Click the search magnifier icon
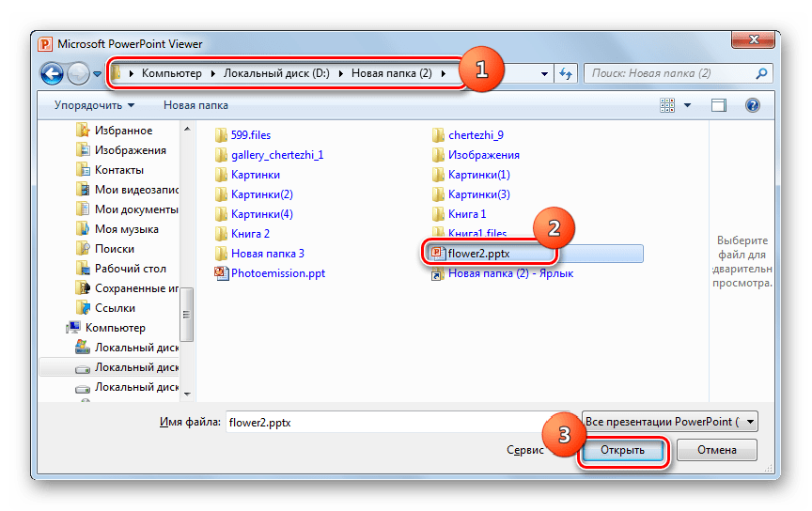 [761, 73]
